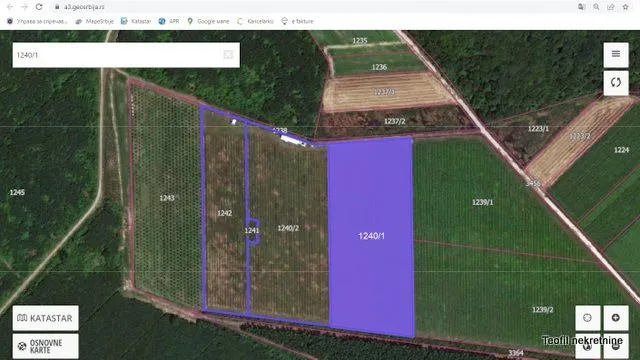
Task: Open the hamburger menu on the map
Action: click(616, 54)
